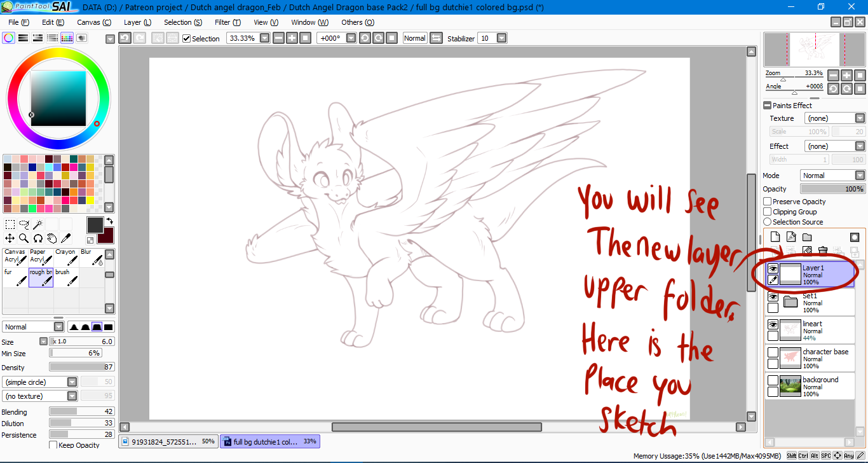Viewport: 868px width, 463px height.
Task: Select the Lasso tool
Action: (x=24, y=225)
